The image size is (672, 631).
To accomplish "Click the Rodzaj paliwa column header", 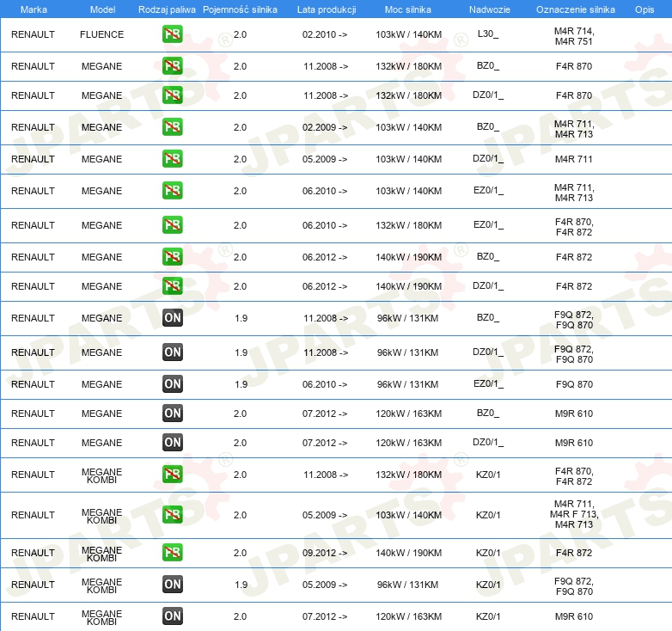I will [167, 9].
